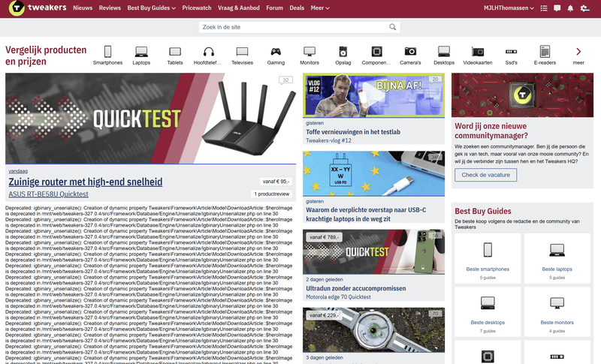Open the Ssd's category icon
This screenshot has width=601, height=364.
[512, 51]
